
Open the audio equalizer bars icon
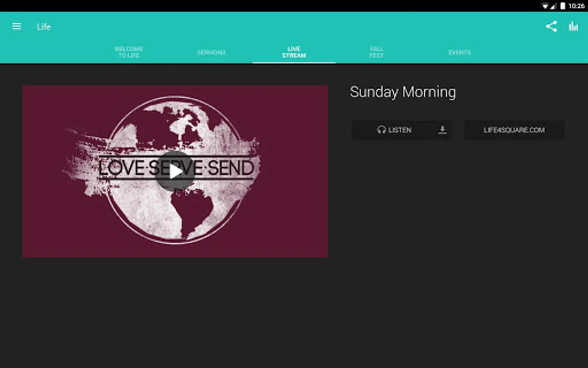pos(573,27)
